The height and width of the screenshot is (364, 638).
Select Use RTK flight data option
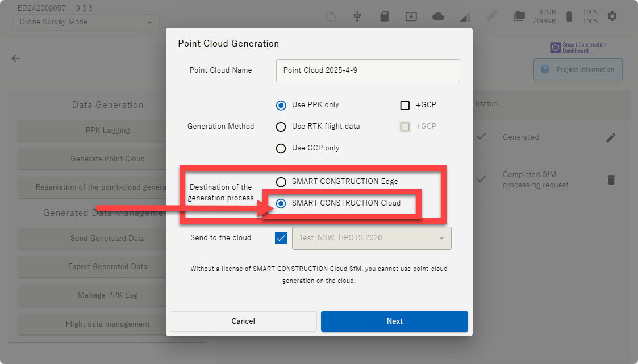click(x=281, y=127)
